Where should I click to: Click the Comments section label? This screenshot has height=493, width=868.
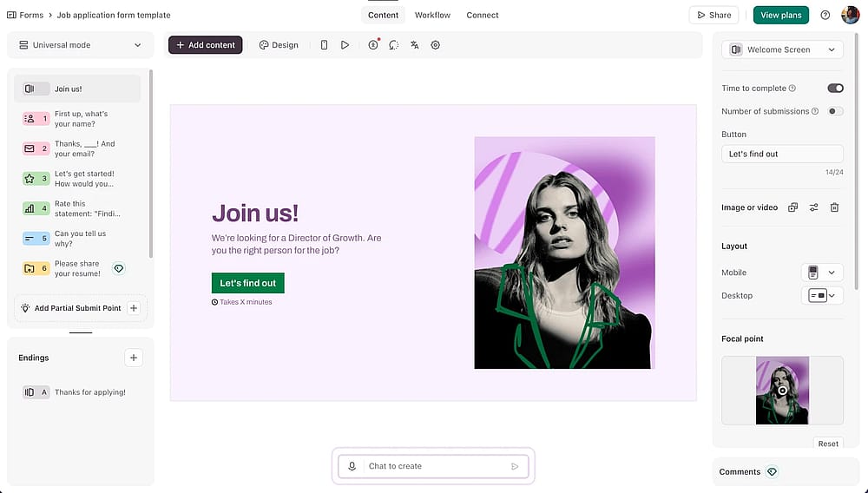coord(740,472)
